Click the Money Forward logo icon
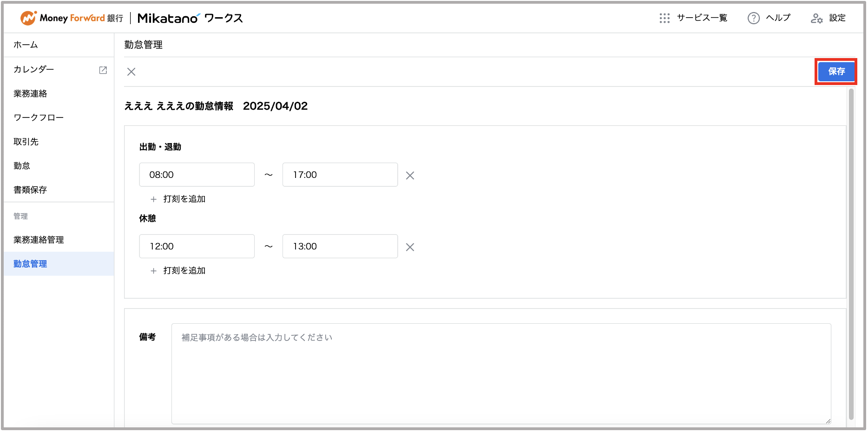This screenshot has width=868, height=432. (x=28, y=18)
